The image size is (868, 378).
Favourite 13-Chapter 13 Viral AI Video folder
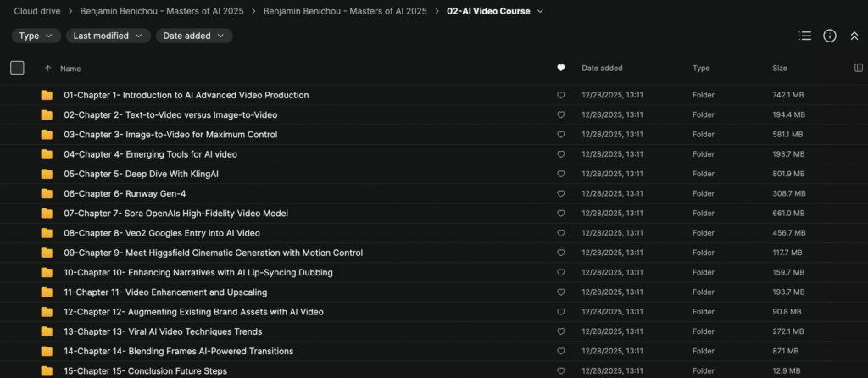[561, 331]
